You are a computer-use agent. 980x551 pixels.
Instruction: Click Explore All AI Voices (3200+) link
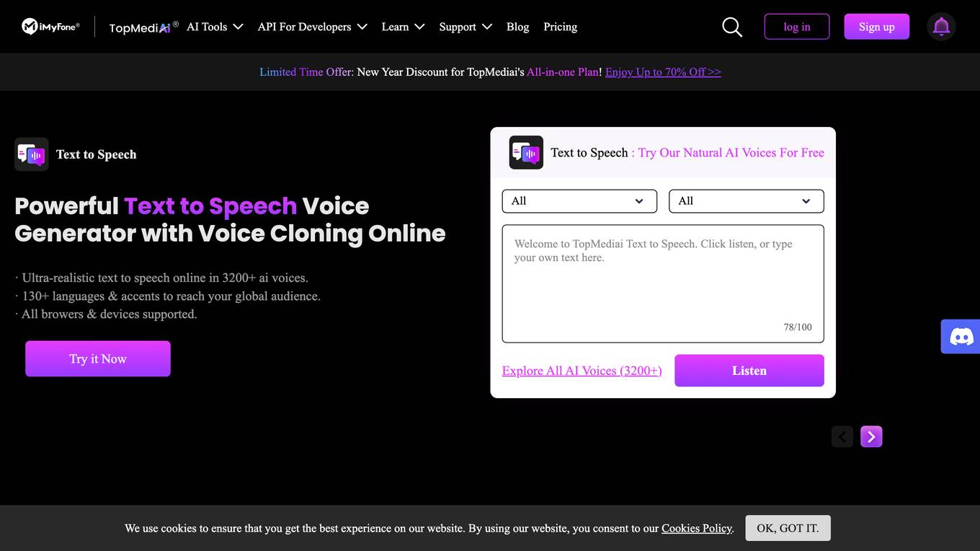click(582, 371)
